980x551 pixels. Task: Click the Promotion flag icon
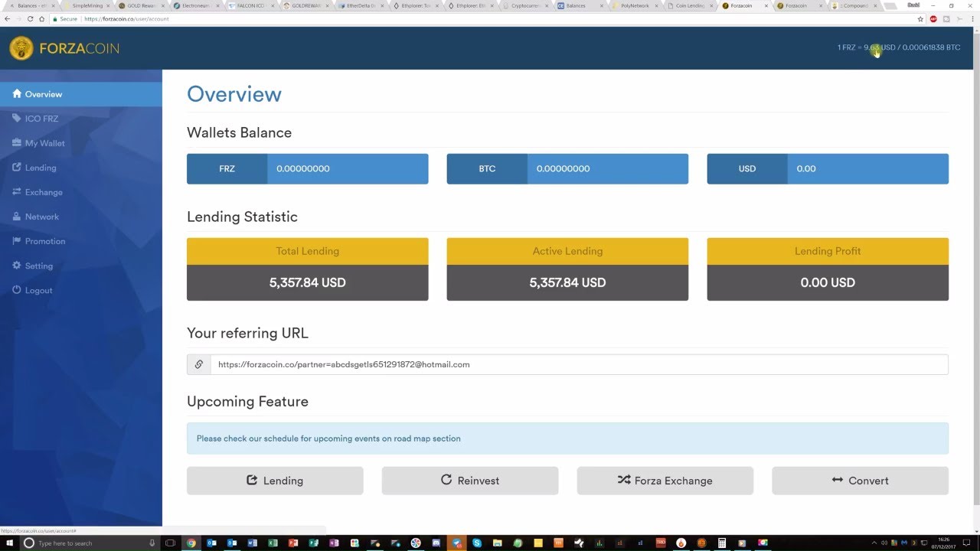[x=17, y=241]
